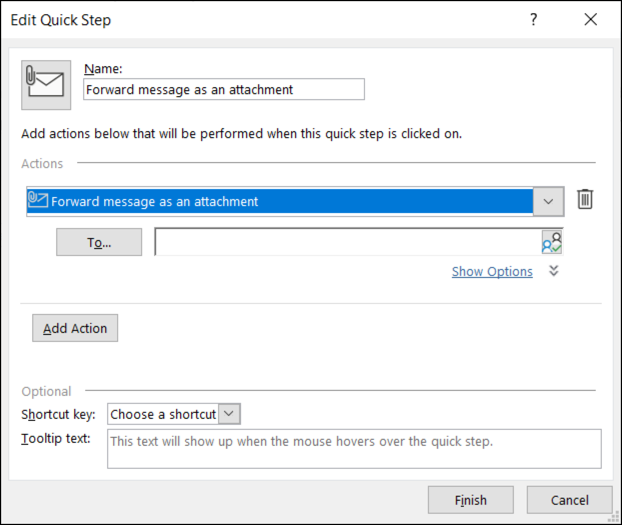622x525 pixels.
Task: Focus the To recipients input field
Action: pos(347,242)
